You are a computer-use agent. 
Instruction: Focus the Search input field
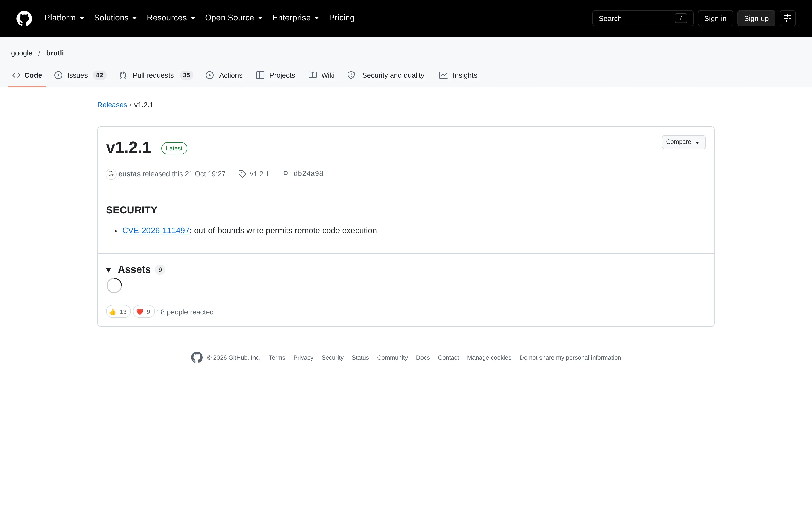(x=642, y=18)
